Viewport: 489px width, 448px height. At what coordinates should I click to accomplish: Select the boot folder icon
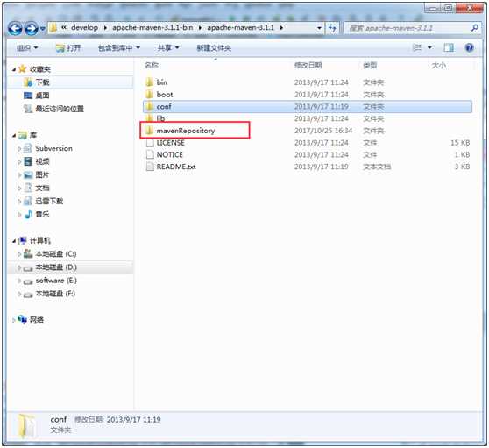pos(150,94)
